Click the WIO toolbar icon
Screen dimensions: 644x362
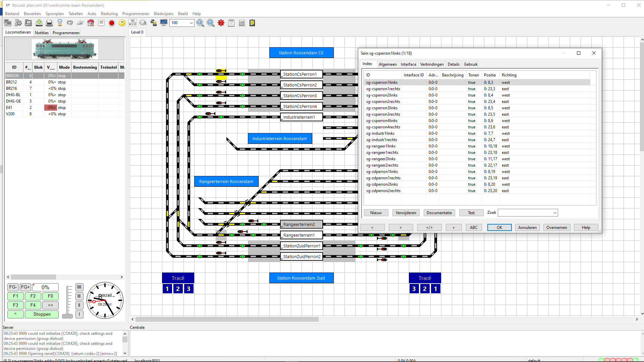[x=132, y=23]
